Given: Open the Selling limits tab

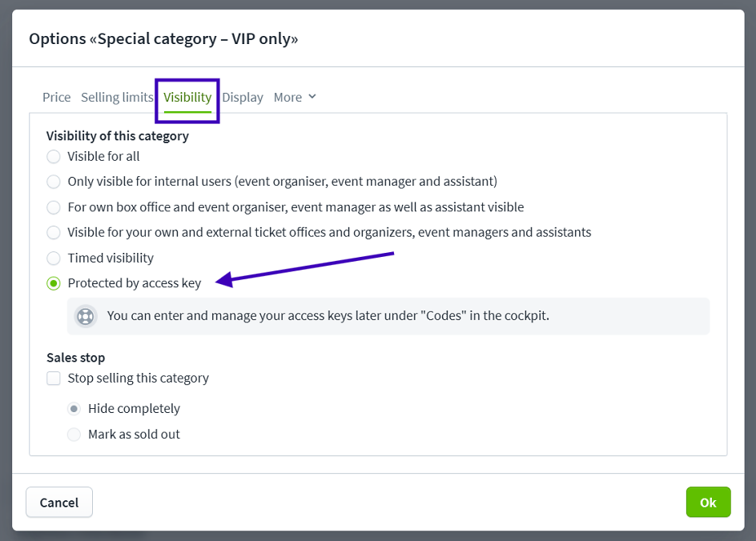Looking at the screenshot, I should [117, 98].
